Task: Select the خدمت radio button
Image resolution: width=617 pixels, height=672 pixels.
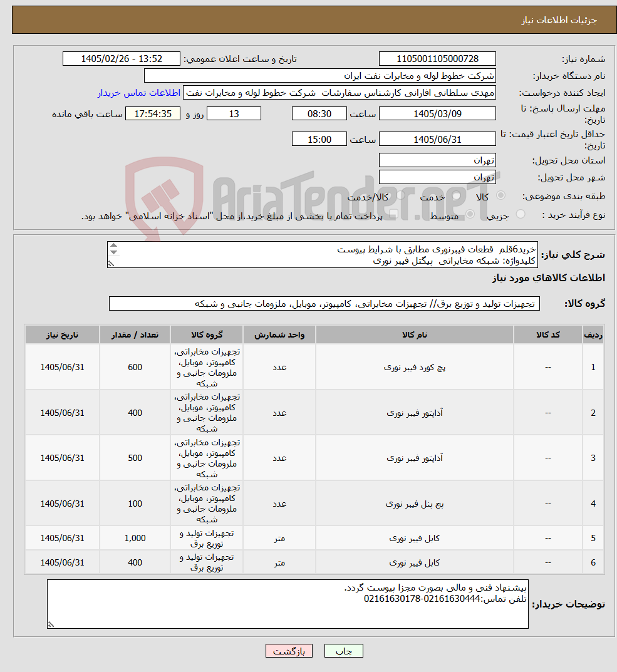Action: click(456, 196)
